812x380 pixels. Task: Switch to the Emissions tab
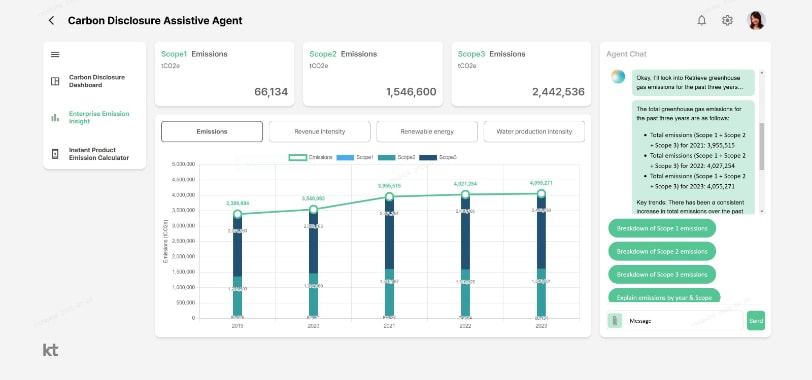pyautogui.click(x=212, y=131)
